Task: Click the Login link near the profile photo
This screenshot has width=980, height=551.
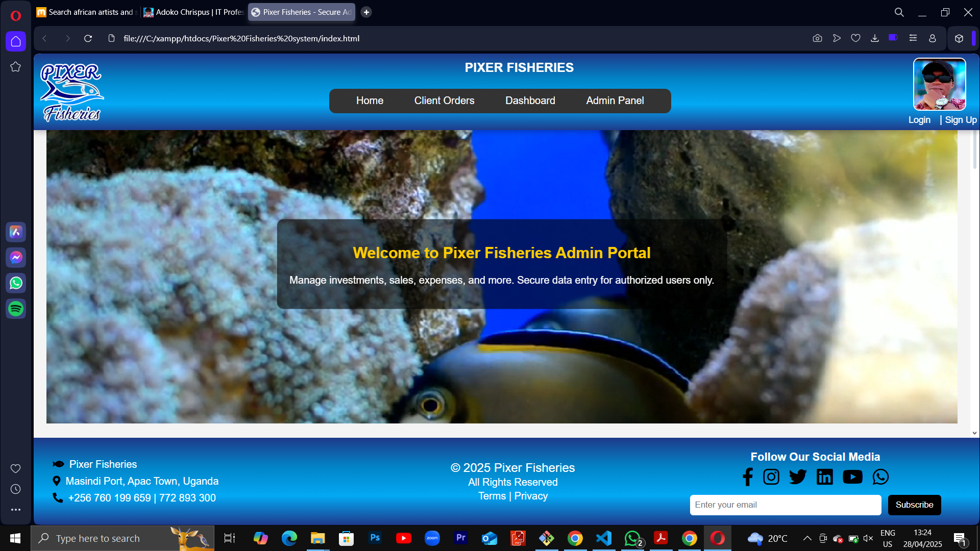Action: (x=919, y=120)
